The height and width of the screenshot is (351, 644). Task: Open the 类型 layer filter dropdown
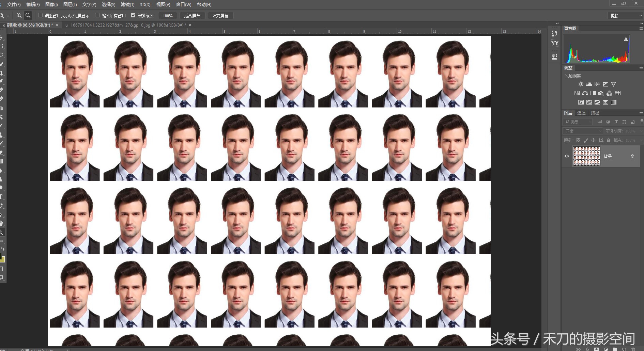pos(578,122)
